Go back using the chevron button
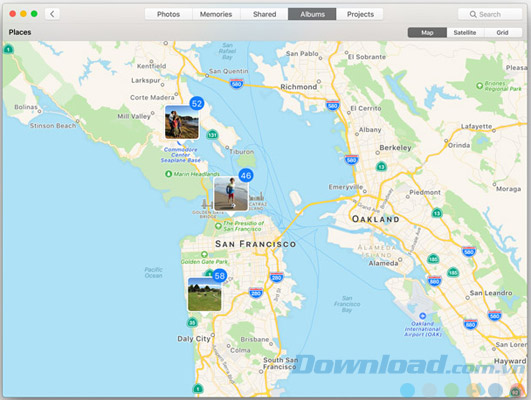Viewport: 531px width, 400px height. tap(52, 14)
